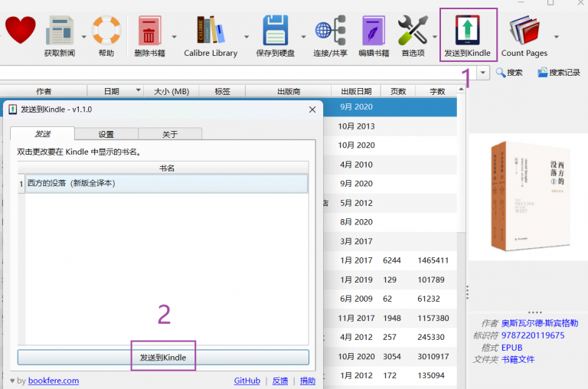This screenshot has width=588, height=389.
Task: Open the GitHub link in dialog
Action: coord(247,381)
